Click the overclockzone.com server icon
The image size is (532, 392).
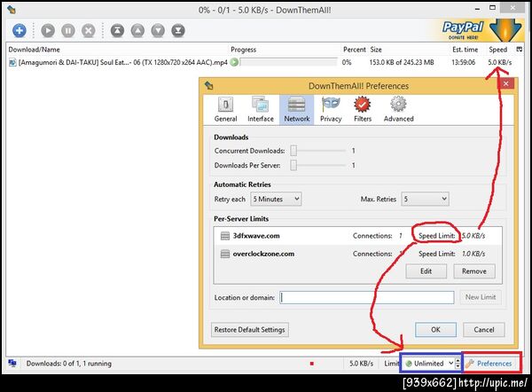(225, 254)
